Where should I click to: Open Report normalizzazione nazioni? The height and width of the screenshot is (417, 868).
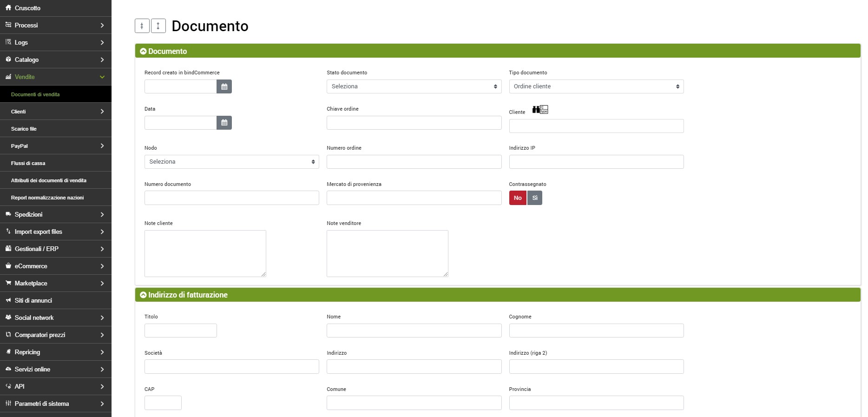47,198
